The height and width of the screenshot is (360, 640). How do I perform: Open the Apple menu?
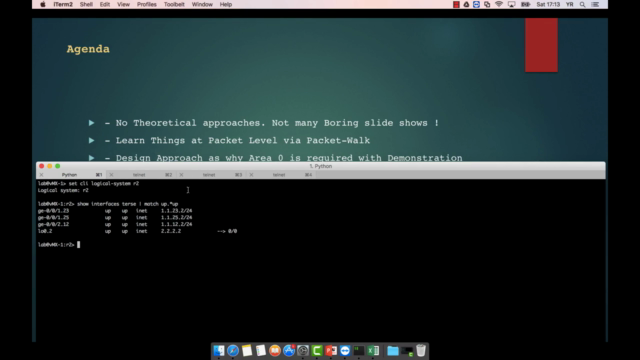click(x=43, y=4)
